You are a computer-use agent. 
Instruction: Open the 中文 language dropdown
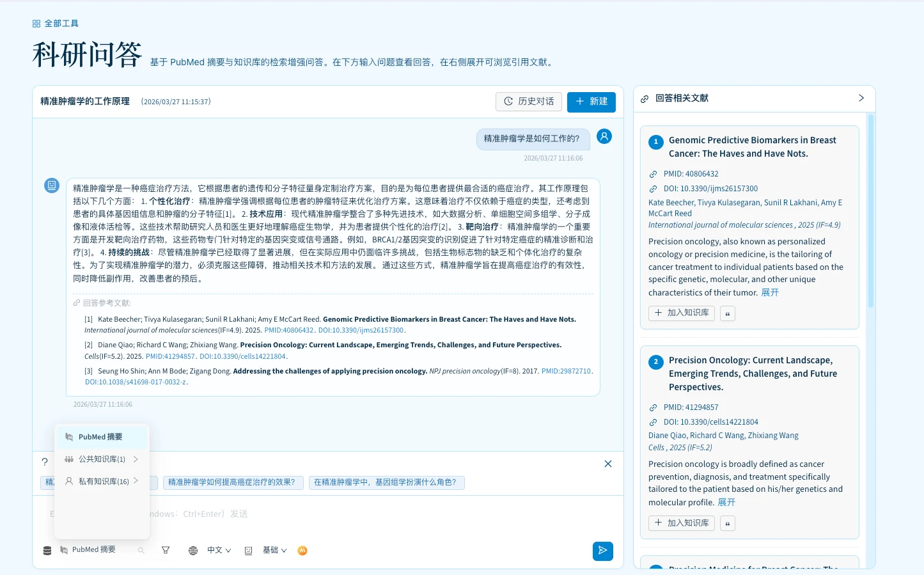(217, 550)
